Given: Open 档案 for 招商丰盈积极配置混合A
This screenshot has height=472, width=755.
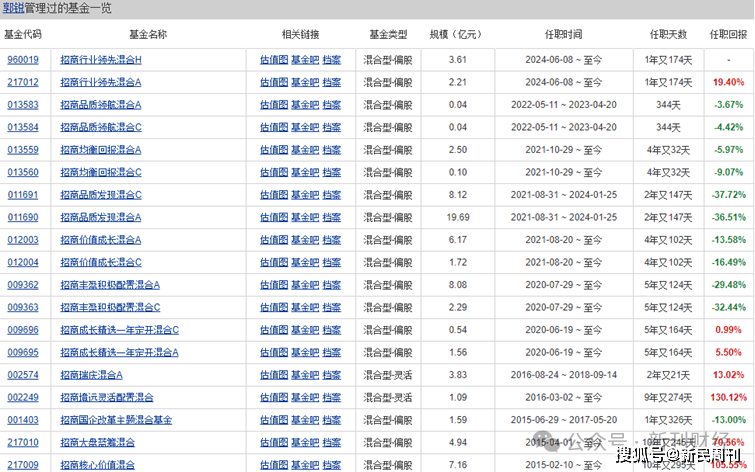Looking at the screenshot, I should pos(332,285).
